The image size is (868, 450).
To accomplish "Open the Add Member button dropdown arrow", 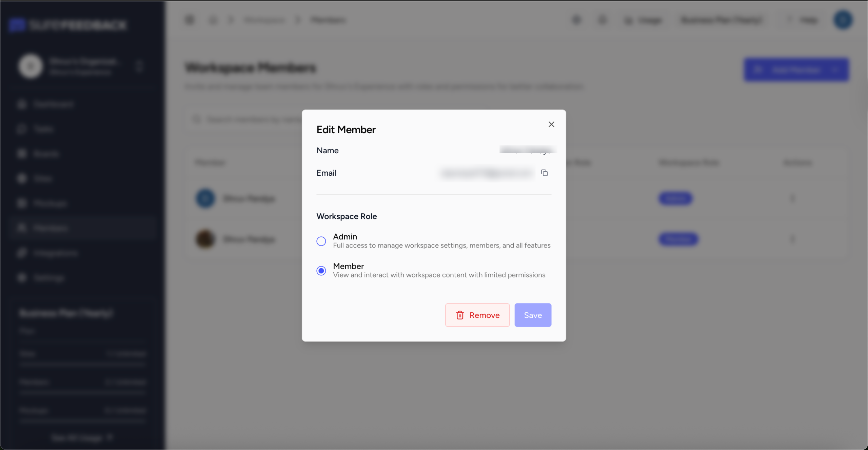I will [x=835, y=70].
